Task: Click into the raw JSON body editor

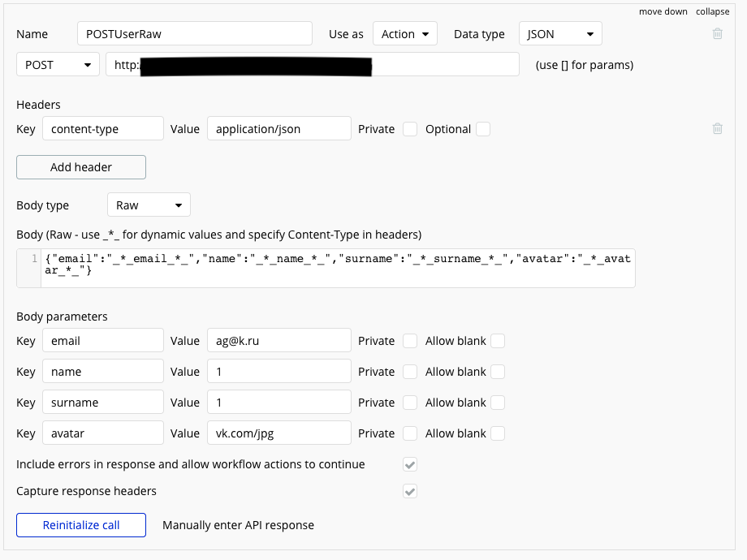Action: 338,268
